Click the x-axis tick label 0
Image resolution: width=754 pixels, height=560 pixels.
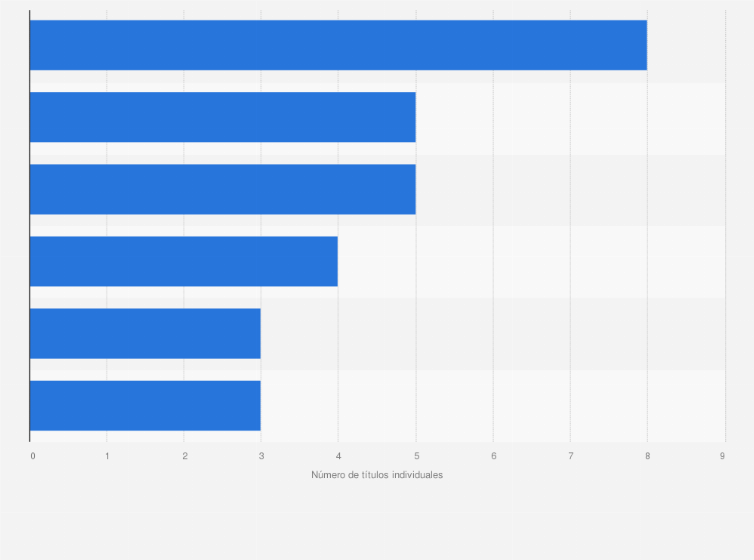tap(32, 456)
